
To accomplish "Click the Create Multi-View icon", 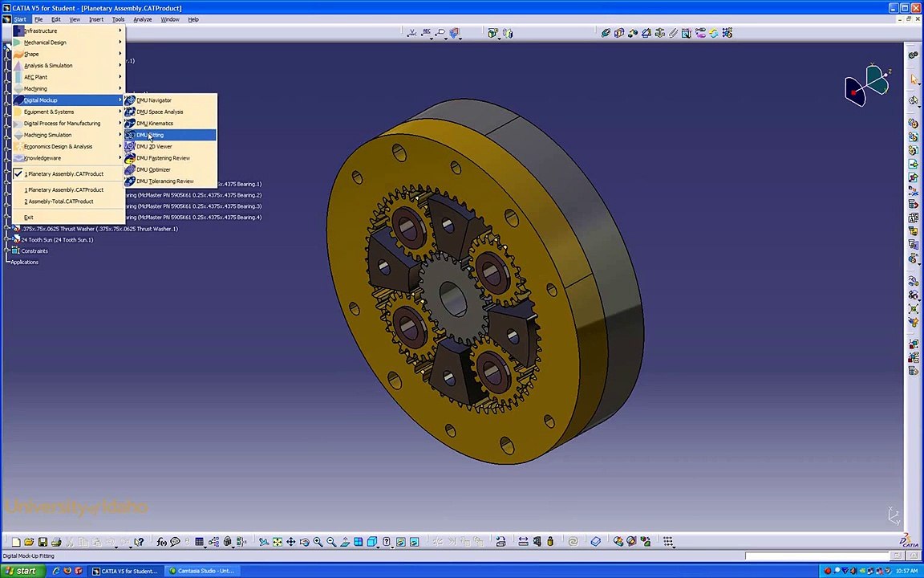I will point(359,542).
